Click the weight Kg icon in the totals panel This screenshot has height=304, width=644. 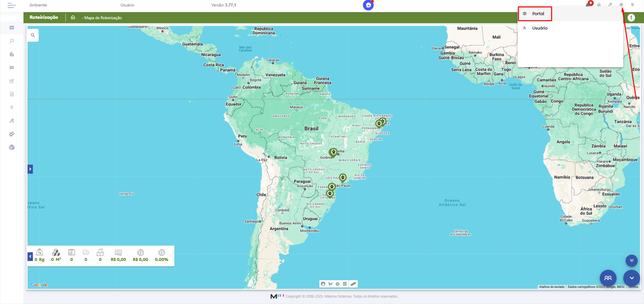40,253
